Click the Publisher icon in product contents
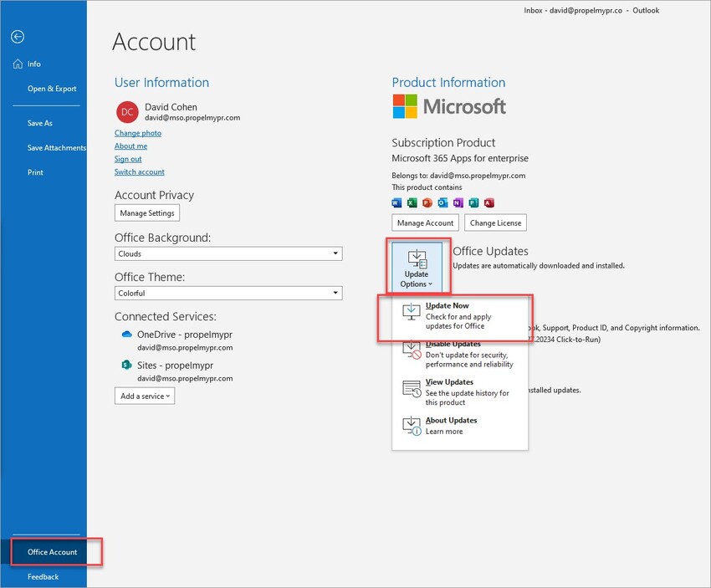The width and height of the screenshot is (711, 588). point(472,202)
